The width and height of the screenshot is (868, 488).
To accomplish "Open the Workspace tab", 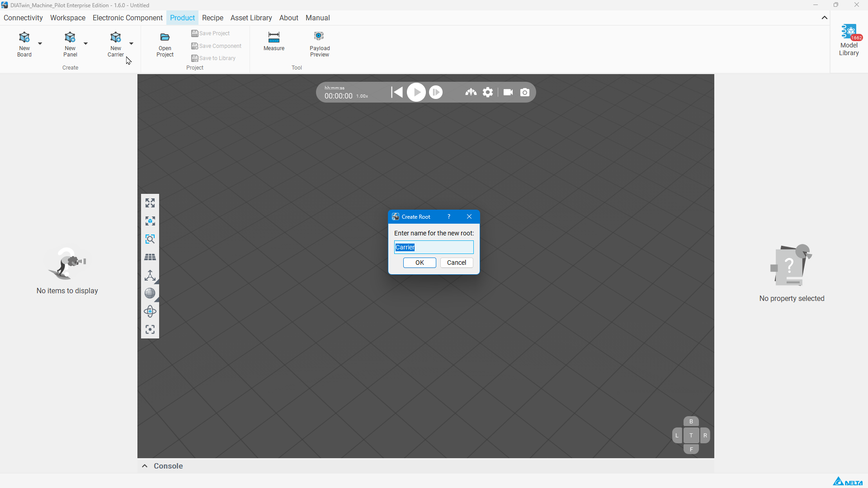I will point(68,18).
